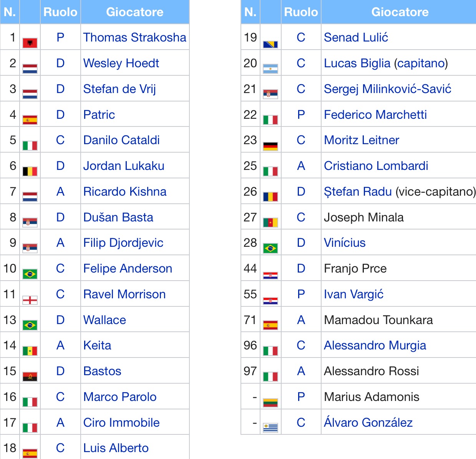Click the German flag beside Moritz Leitner
Viewport: 476px width, 459px height.
point(270,146)
